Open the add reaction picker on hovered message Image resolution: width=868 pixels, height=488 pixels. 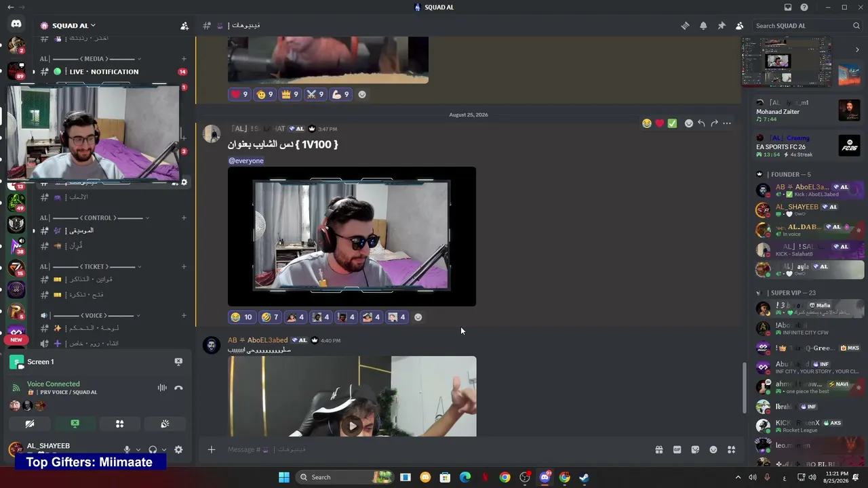689,123
